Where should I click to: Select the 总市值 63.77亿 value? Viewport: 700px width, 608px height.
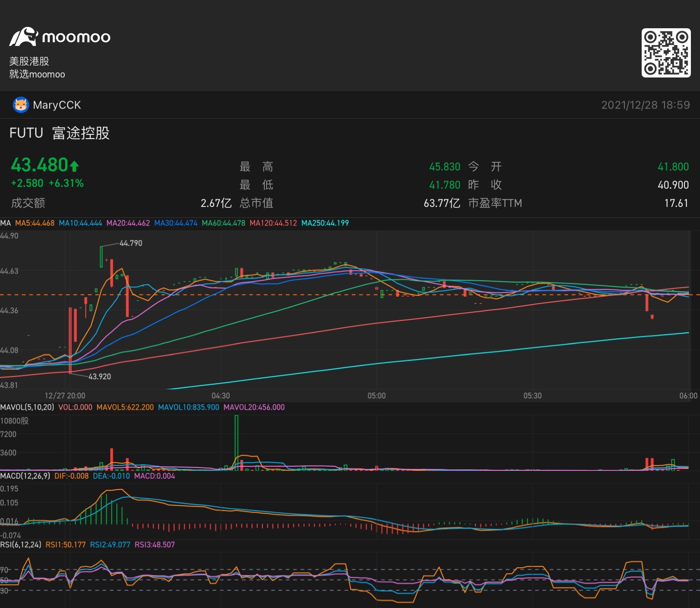point(442,203)
